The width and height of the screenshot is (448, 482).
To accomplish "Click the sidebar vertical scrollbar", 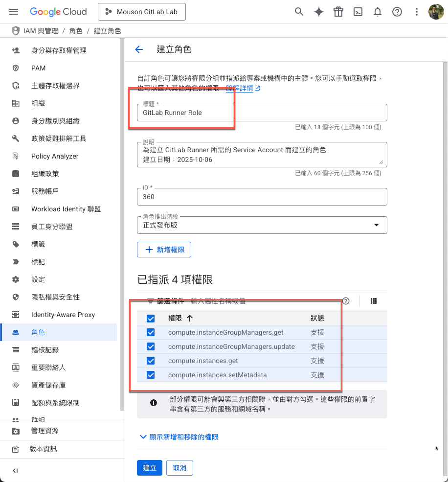I will tap(122, 225).
